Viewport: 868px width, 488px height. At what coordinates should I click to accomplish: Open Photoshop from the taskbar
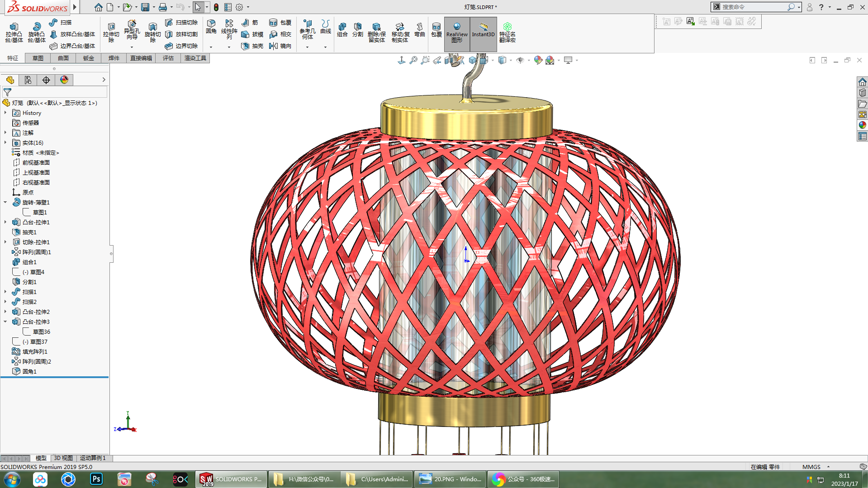(96, 479)
